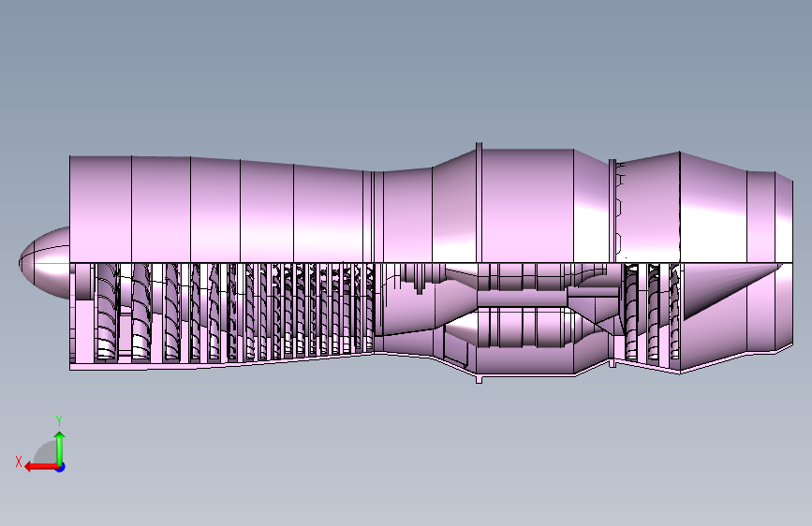Click the blue Z axis dot on triad
The image size is (812, 526).
point(61,467)
